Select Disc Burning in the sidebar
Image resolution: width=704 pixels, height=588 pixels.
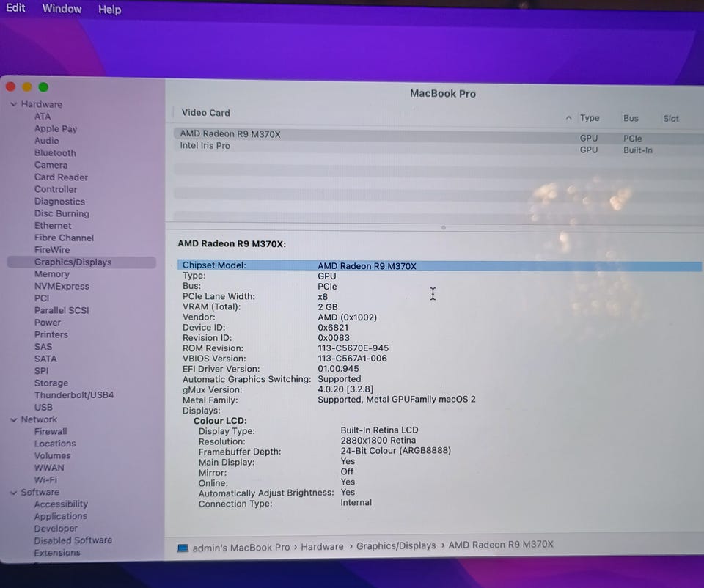pos(62,213)
